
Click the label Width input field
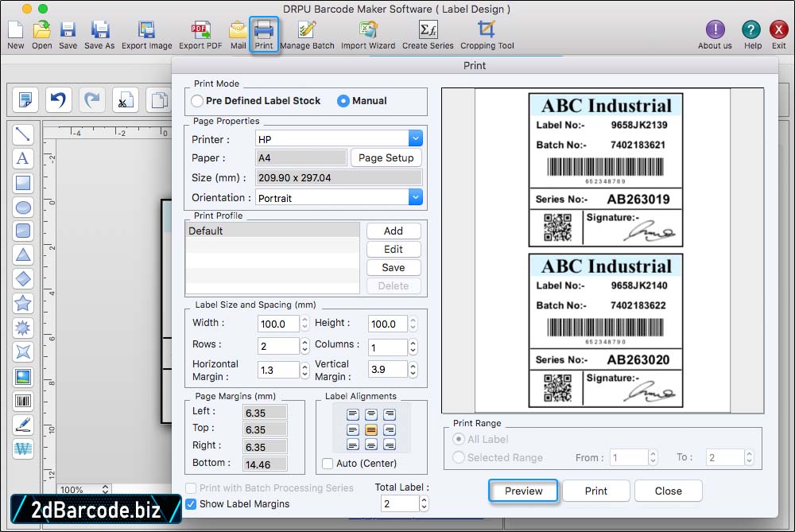tap(278, 324)
